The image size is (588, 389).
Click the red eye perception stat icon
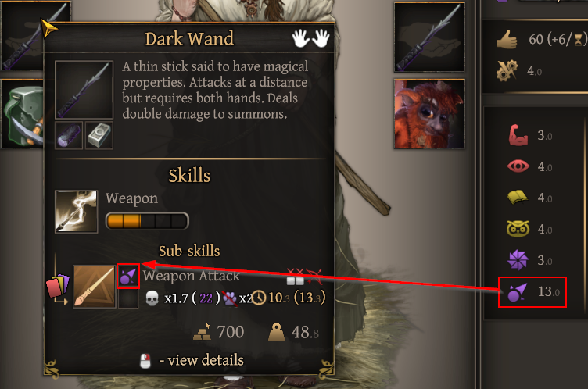click(x=518, y=166)
